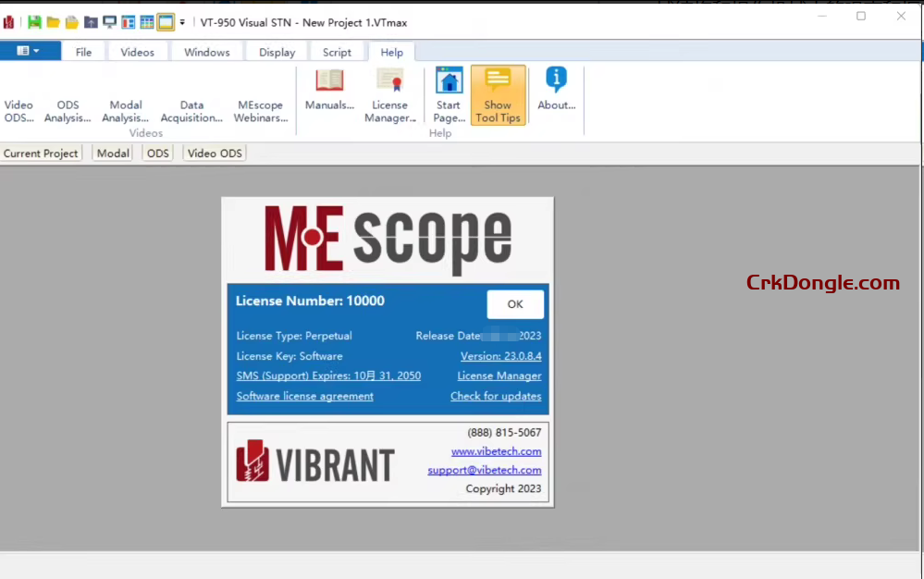Open the About dialog
This screenshot has height=579, width=924.
click(x=556, y=91)
